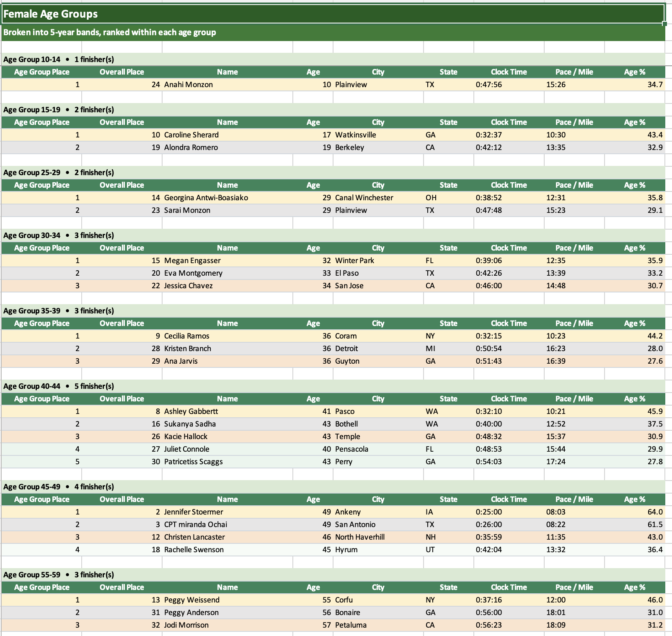Click the Anahi Monzon name cell
This screenshot has width=672, height=636.
pyautogui.click(x=189, y=85)
